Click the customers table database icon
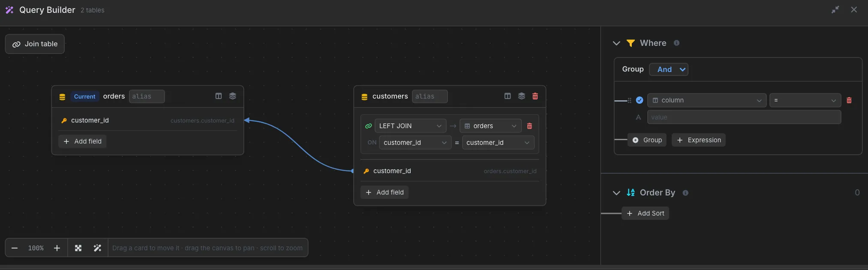This screenshot has width=868, height=270. pyautogui.click(x=364, y=97)
